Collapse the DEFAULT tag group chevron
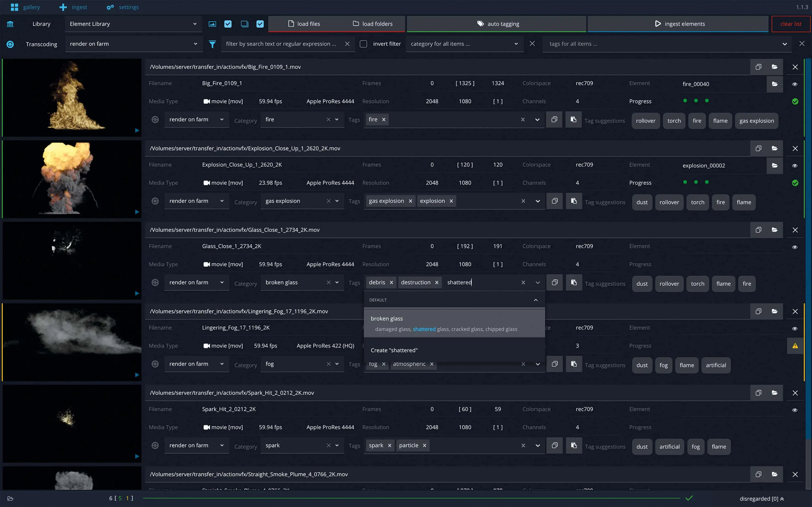 click(536, 300)
